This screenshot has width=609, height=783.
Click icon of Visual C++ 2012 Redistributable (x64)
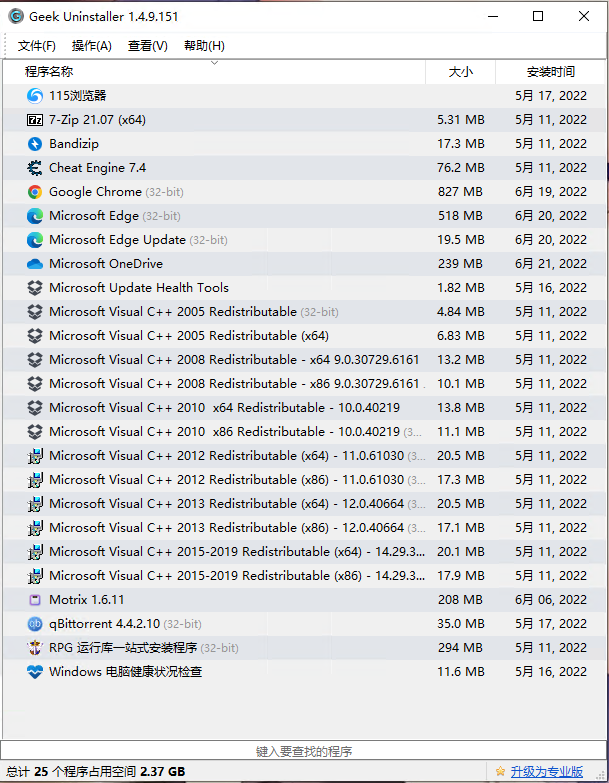point(35,456)
